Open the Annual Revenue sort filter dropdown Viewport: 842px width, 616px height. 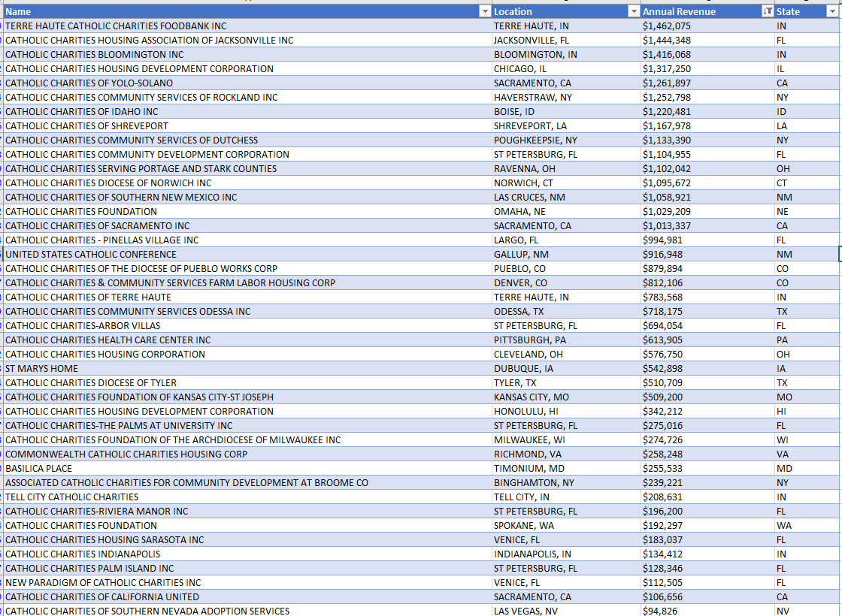768,12
